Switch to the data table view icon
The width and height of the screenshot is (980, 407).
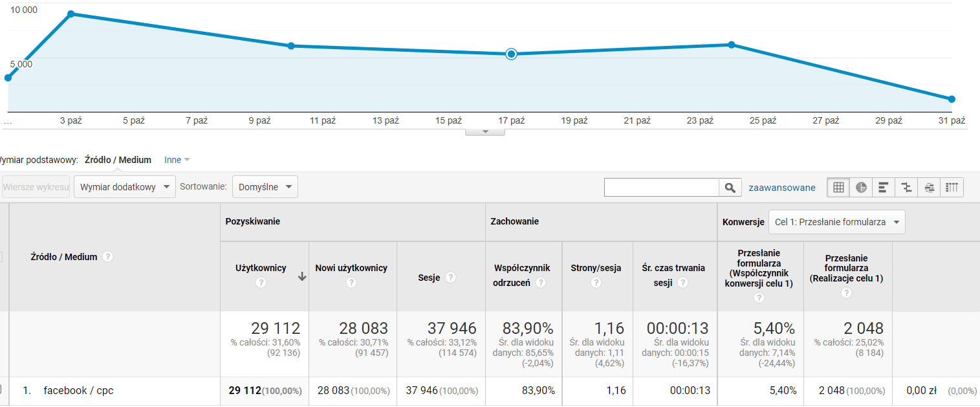pyautogui.click(x=839, y=188)
